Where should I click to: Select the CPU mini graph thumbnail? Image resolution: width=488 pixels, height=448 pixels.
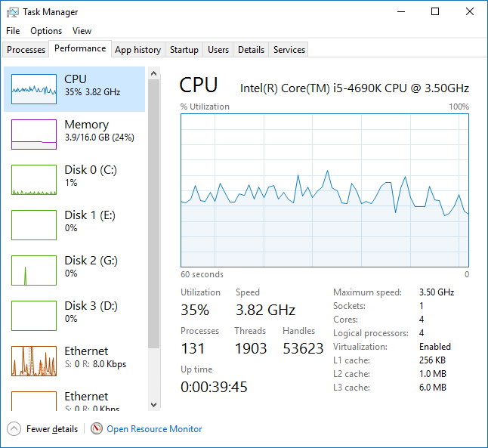34,89
